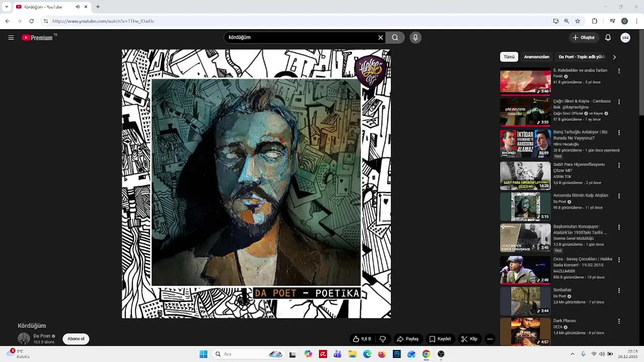Open the 'Dark Places' video title
Viewport: 644px width, 362px height.
pyautogui.click(x=565, y=321)
